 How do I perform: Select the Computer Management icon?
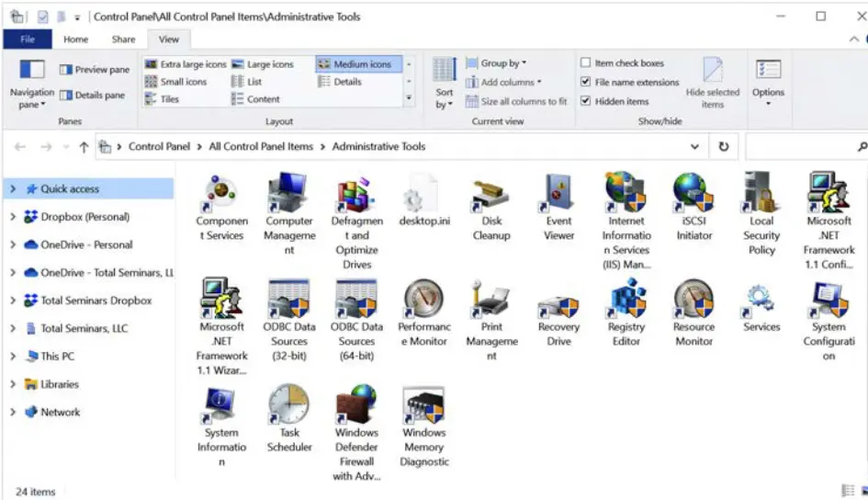pos(289,194)
